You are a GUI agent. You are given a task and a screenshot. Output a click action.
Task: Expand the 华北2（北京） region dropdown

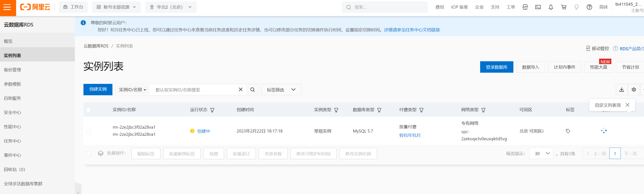tap(171, 7)
